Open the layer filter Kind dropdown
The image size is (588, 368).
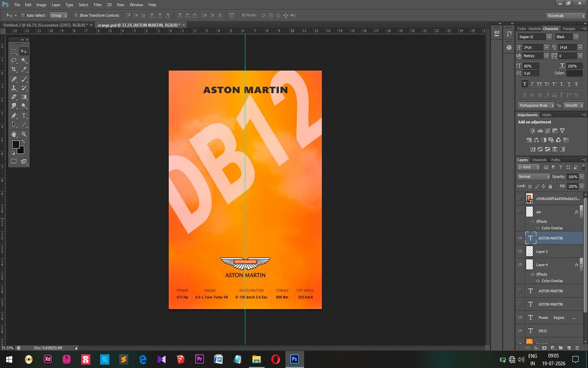click(x=528, y=167)
